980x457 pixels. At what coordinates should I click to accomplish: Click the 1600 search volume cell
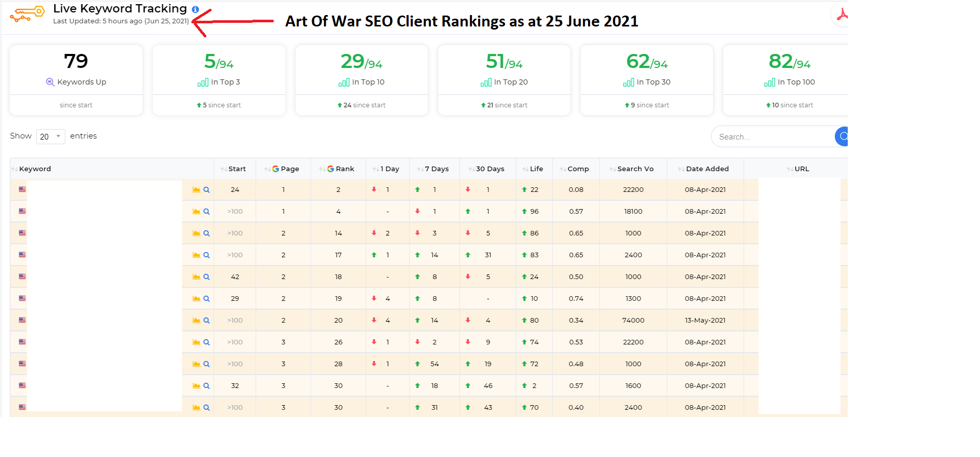pos(633,386)
